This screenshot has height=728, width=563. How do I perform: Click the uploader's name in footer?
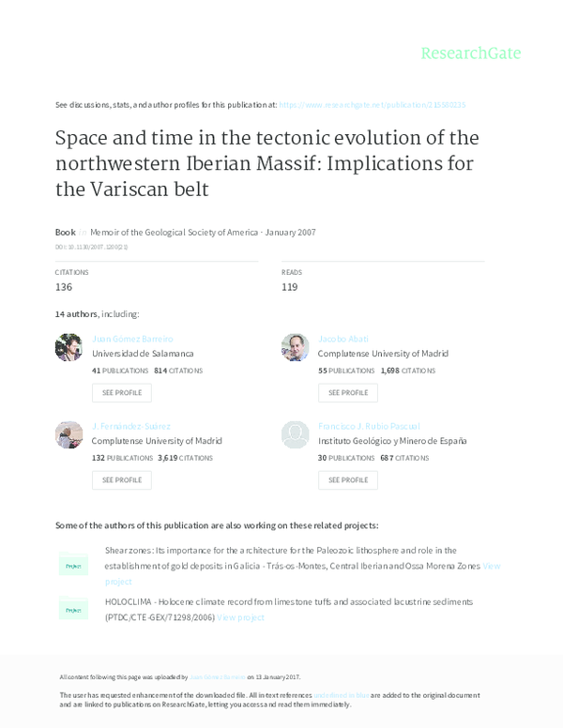[217, 676]
